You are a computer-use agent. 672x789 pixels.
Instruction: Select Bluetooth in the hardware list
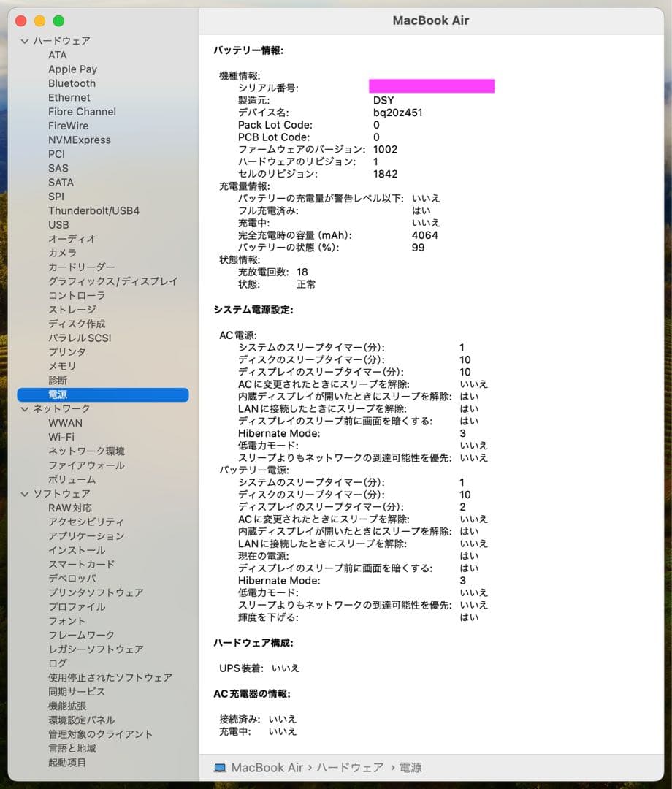coord(72,83)
